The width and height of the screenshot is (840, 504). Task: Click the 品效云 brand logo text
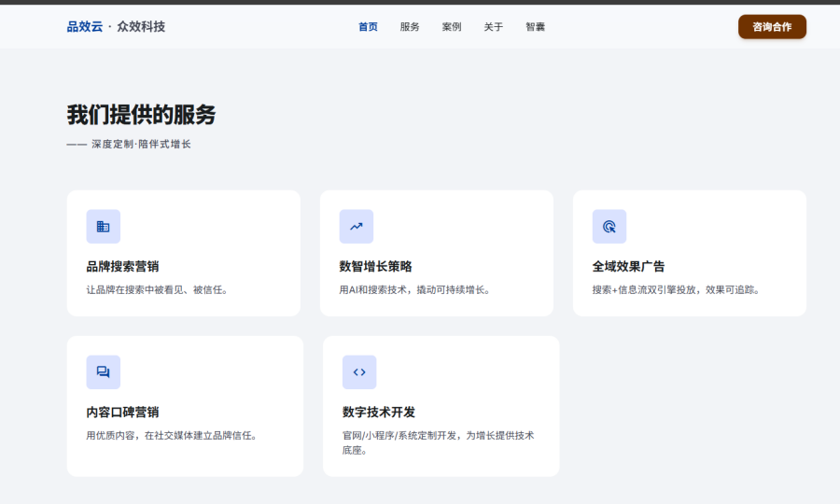pyautogui.click(x=85, y=27)
